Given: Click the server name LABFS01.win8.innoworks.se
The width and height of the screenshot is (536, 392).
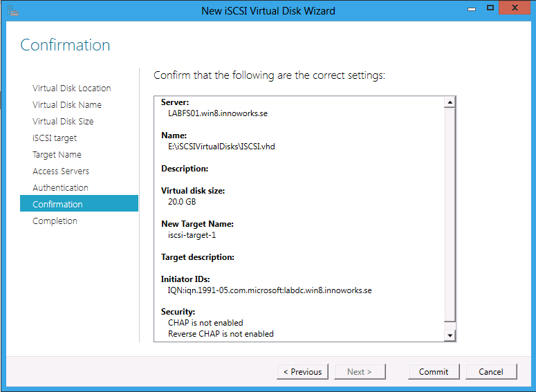Looking at the screenshot, I should click(218, 113).
